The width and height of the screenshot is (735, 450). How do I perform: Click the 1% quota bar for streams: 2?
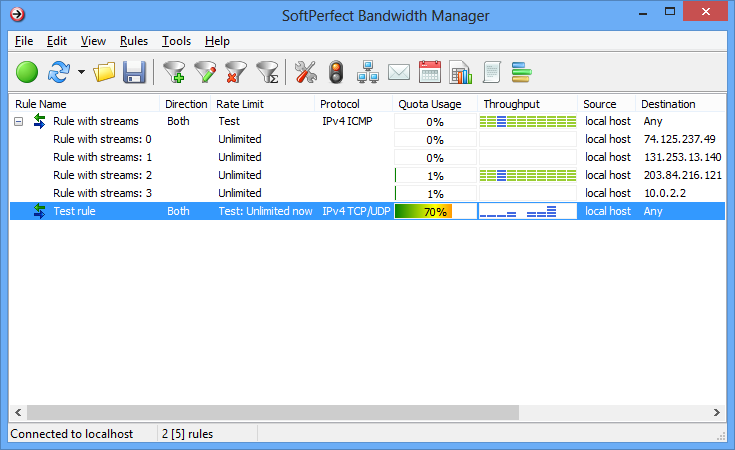[435, 175]
